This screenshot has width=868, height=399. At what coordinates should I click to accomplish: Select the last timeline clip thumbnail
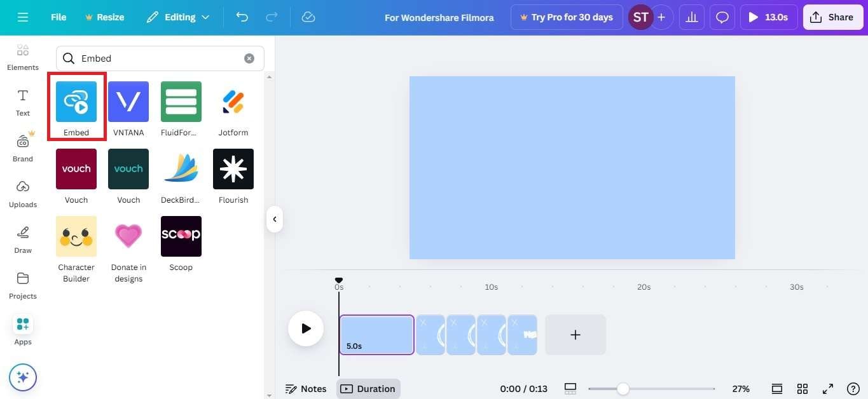click(522, 335)
